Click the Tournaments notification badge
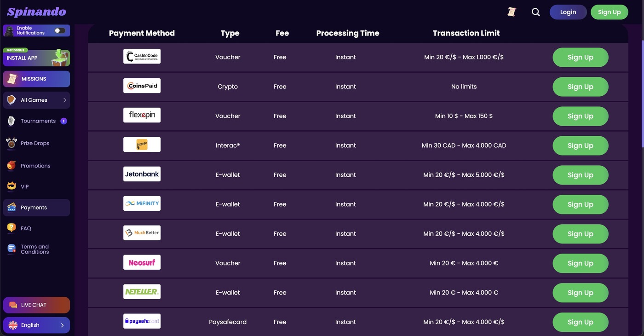 click(64, 121)
